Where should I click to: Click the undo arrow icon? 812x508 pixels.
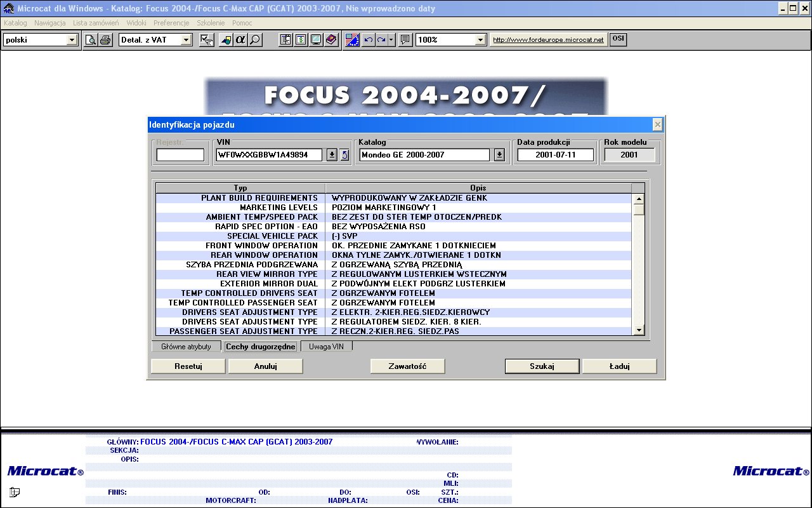(368, 40)
